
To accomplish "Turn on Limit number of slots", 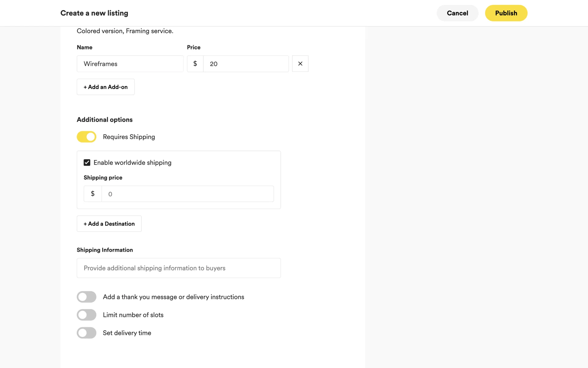I will (86, 315).
